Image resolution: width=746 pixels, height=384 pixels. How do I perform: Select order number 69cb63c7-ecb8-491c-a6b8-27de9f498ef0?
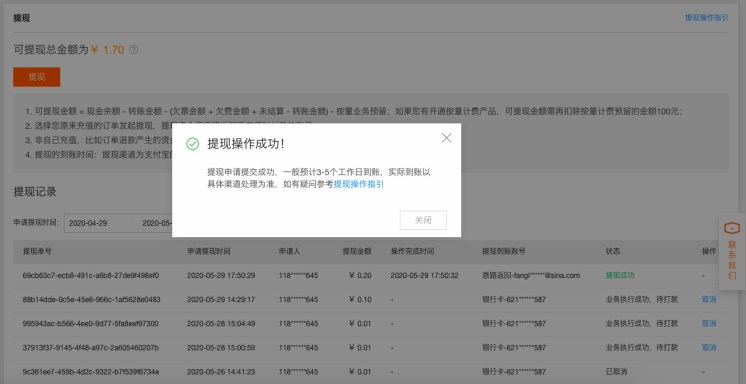(91, 276)
